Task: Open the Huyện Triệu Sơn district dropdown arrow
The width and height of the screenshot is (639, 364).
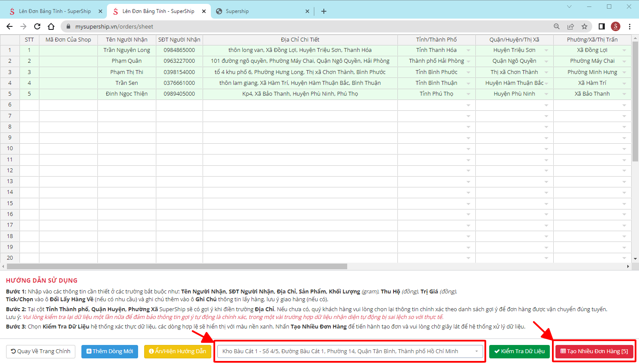Action: tap(546, 51)
